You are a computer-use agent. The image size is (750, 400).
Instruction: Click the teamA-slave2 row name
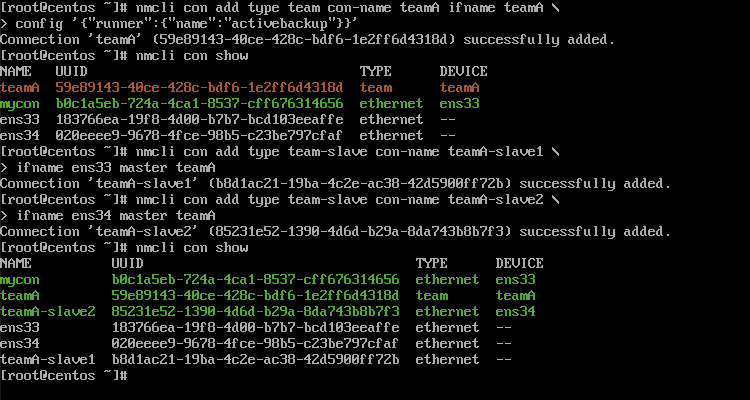tap(48, 311)
